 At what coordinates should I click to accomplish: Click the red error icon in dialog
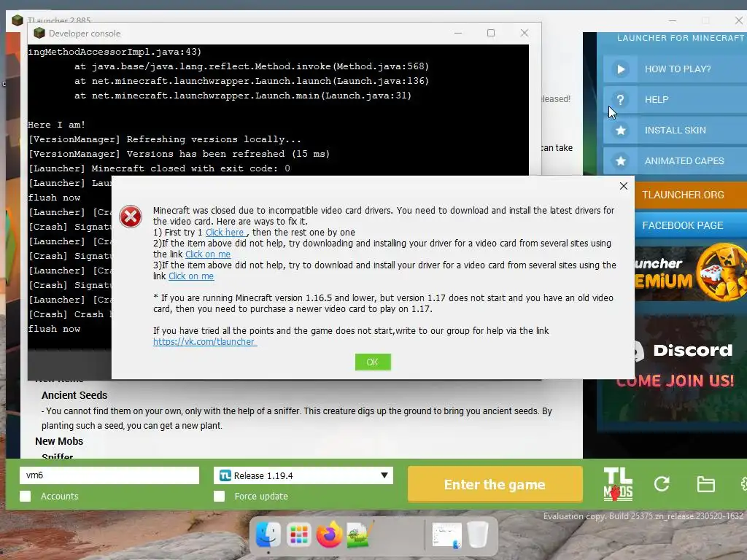(x=131, y=217)
